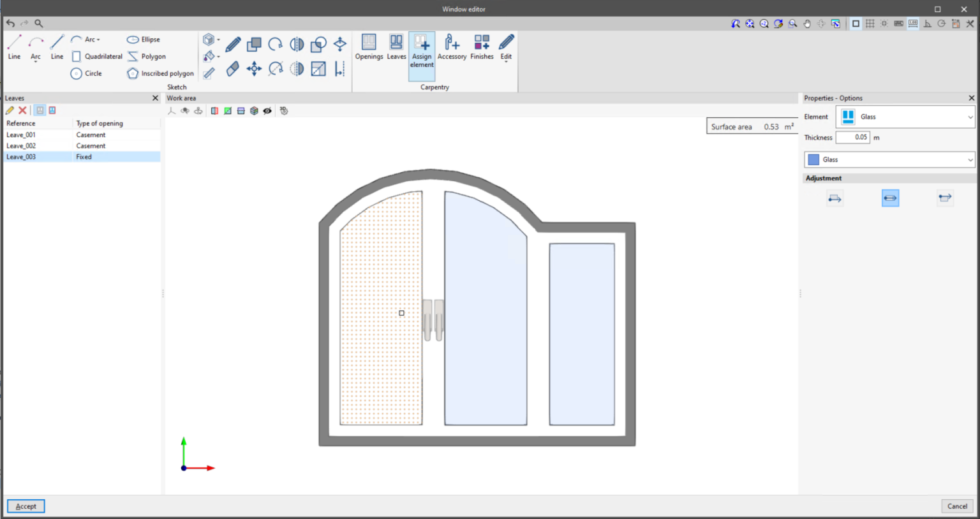Open the Openings carpentry tool
980x519 pixels.
(x=369, y=47)
